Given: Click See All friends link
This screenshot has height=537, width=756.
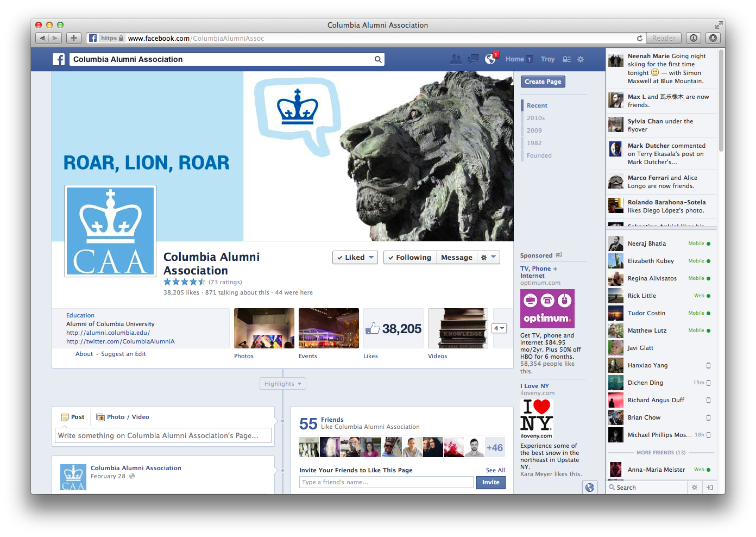Looking at the screenshot, I should [x=495, y=470].
